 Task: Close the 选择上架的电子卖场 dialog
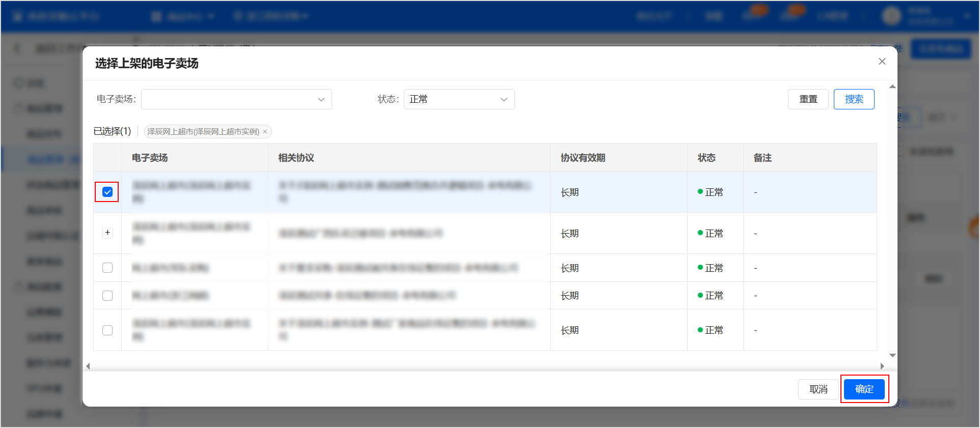click(882, 62)
